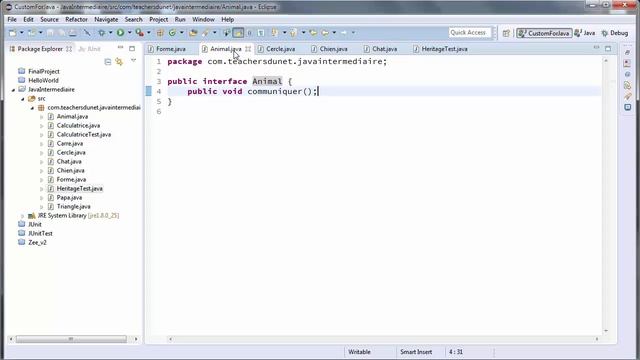Switch to the Java perspective
This screenshot has height=360, width=640.
pyautogui.click(x=584, y=33)
